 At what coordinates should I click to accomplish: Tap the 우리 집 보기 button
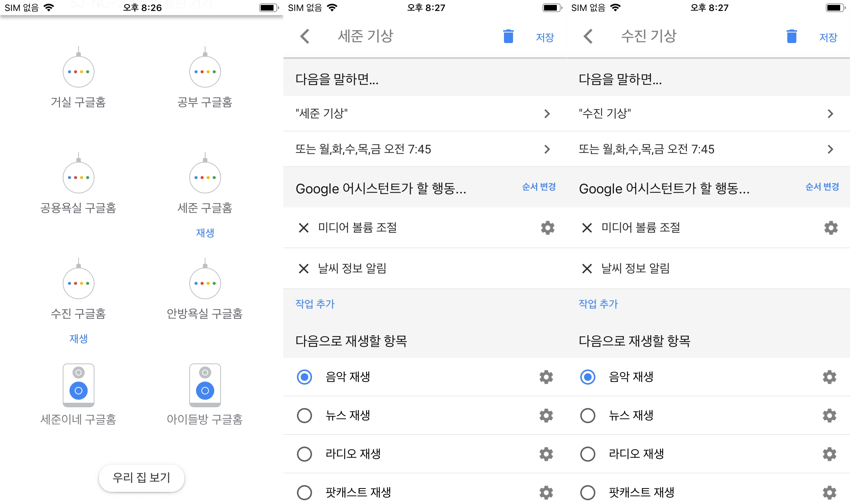click(x=141, y=478)
